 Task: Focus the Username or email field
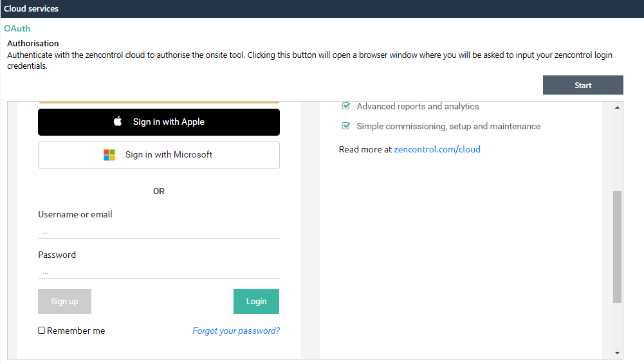[x=159, y=232]
